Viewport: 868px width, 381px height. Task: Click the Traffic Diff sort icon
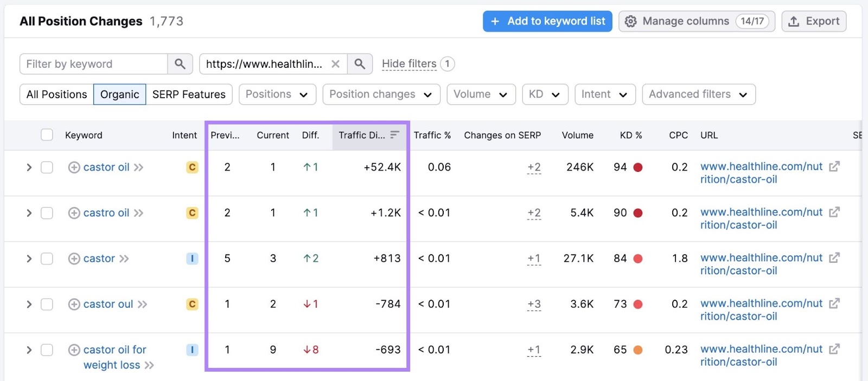394,135
